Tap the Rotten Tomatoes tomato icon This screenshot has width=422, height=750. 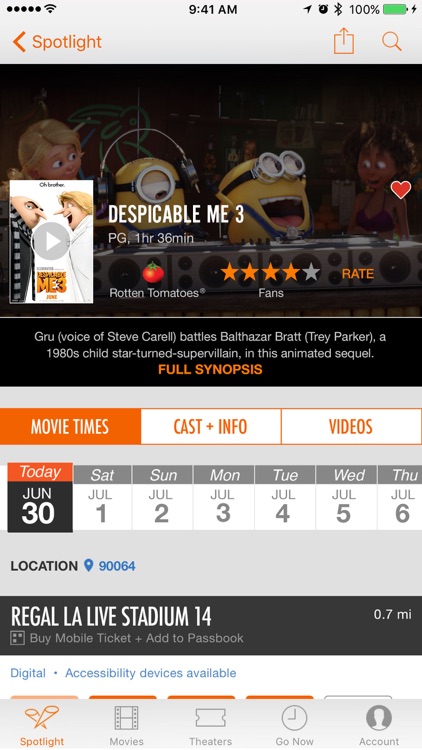click(x=153, y=273)
